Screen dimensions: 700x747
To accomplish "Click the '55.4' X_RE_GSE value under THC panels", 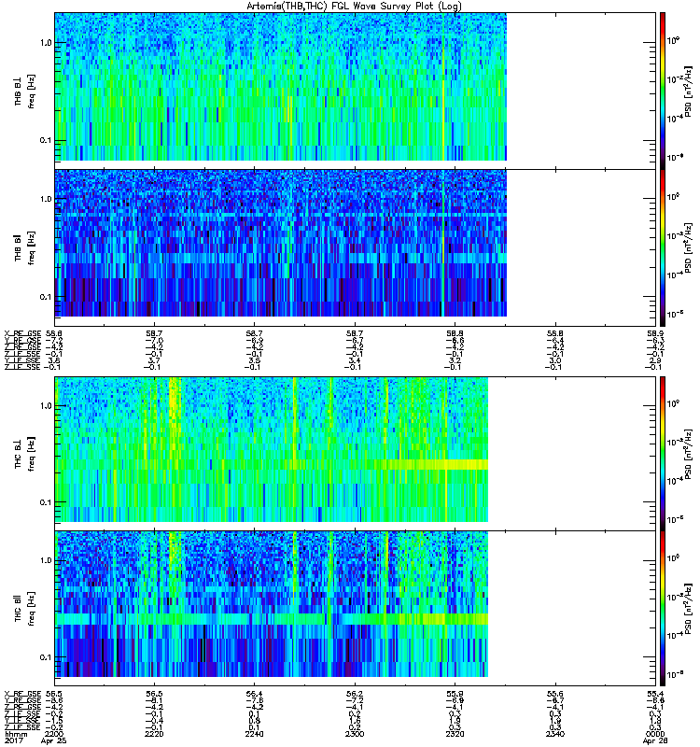I will pos(655,694).
